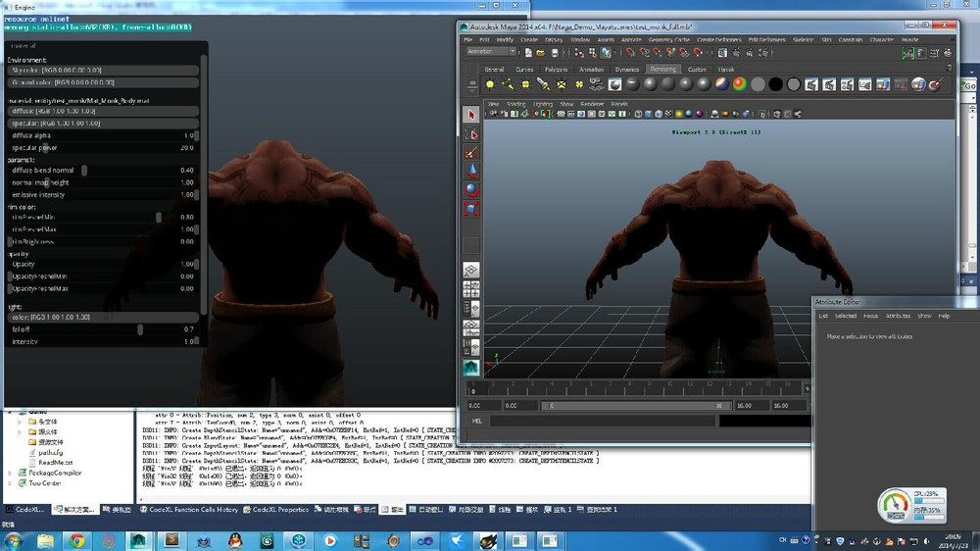Click New Scene icon in Maya status line

pos(529,53)
